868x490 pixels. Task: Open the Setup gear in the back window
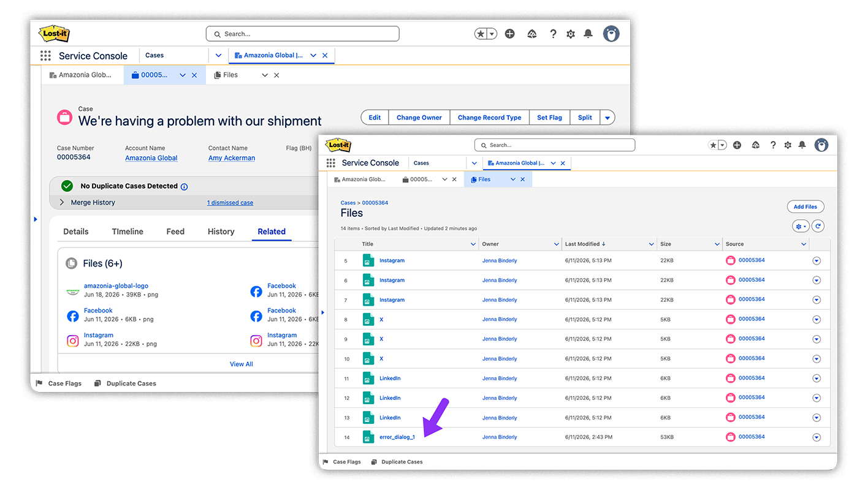click(571, 34)
